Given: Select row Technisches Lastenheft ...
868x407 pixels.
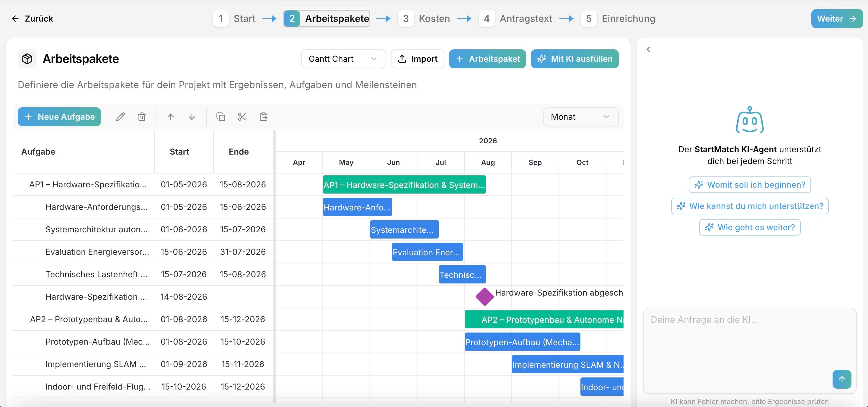Looking at the screenshot, I should click(x=143, y=275).
